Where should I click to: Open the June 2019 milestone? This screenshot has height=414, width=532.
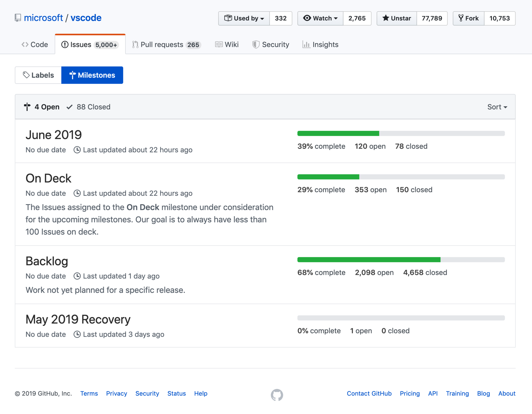click(x=53, y=135)
